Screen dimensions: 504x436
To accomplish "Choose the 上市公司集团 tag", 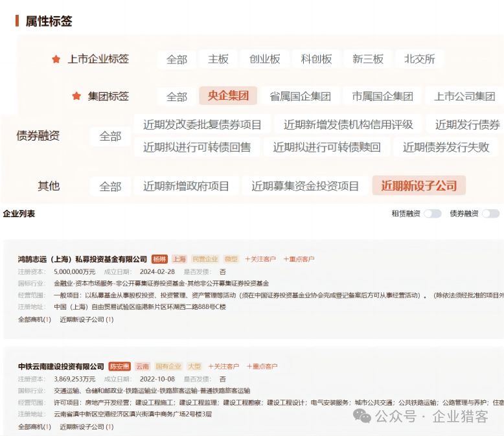I will [464, 96].
